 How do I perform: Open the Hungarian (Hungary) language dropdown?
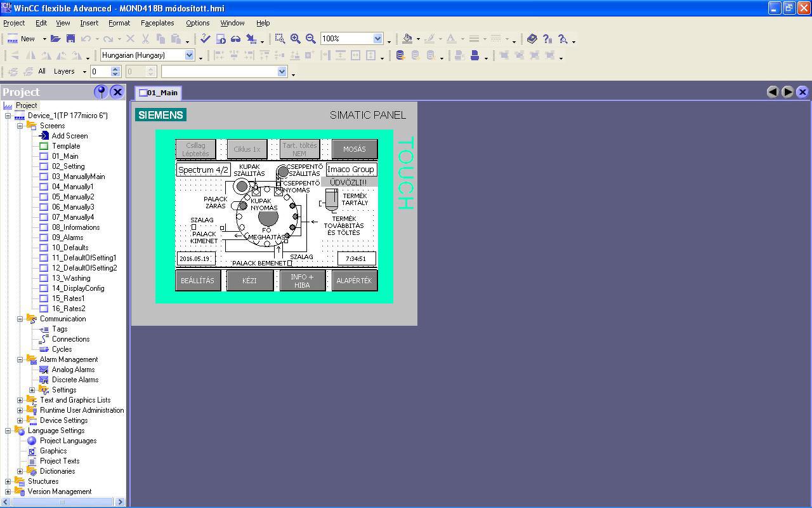189,55
